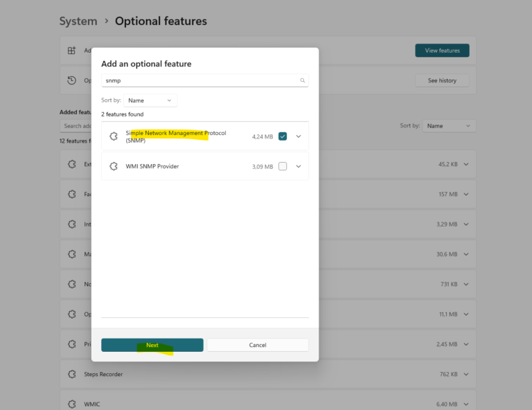This screenshot has height=410, width=532.
Task: Go back to System breadcrumb
Action: pos(78,21)
